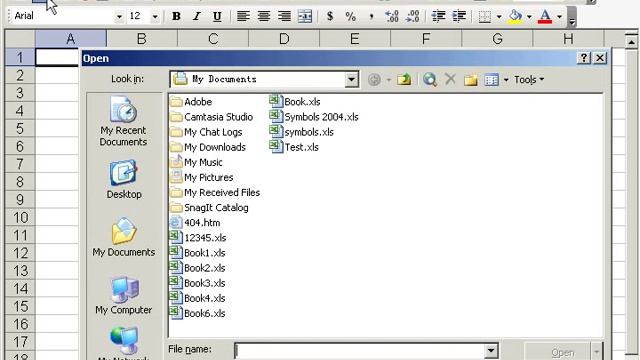Open font color dropdown arrow
The width and height of the screenshot is (640, 360).
[x=559, y=17]
